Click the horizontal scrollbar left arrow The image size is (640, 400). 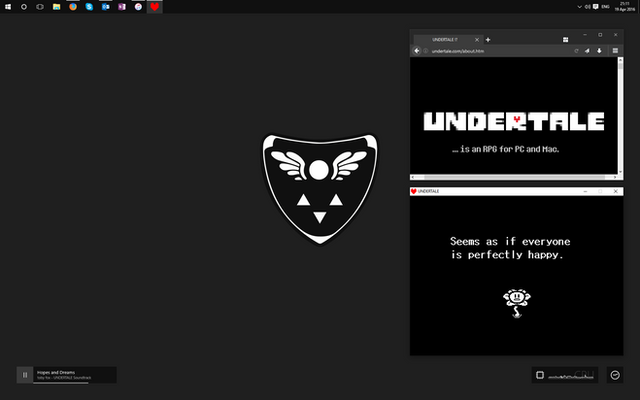pos(413,177)
